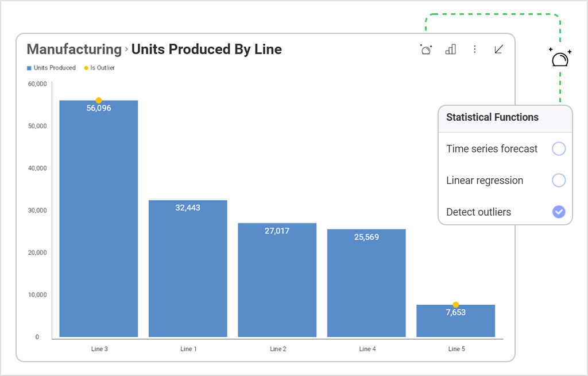
Task: Click the 7,653 value label on Line 5
Action: coord(455,312)
